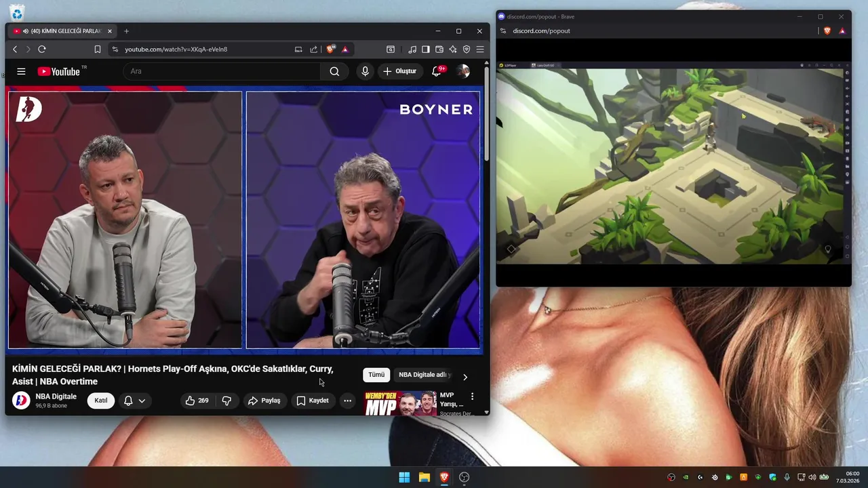The height and width of the screenshot is (488, 868).
Task: Open site settings in Discord popout window
Action: point(502,31)
